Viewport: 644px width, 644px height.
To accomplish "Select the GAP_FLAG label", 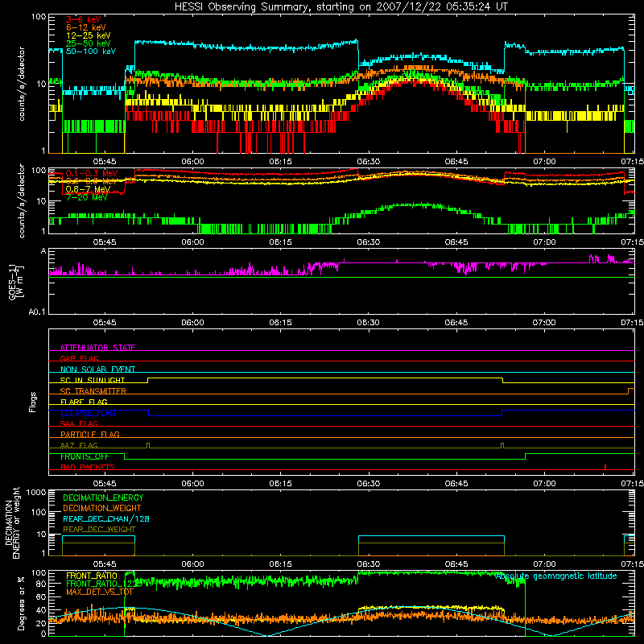I will [x=79, y=358].
